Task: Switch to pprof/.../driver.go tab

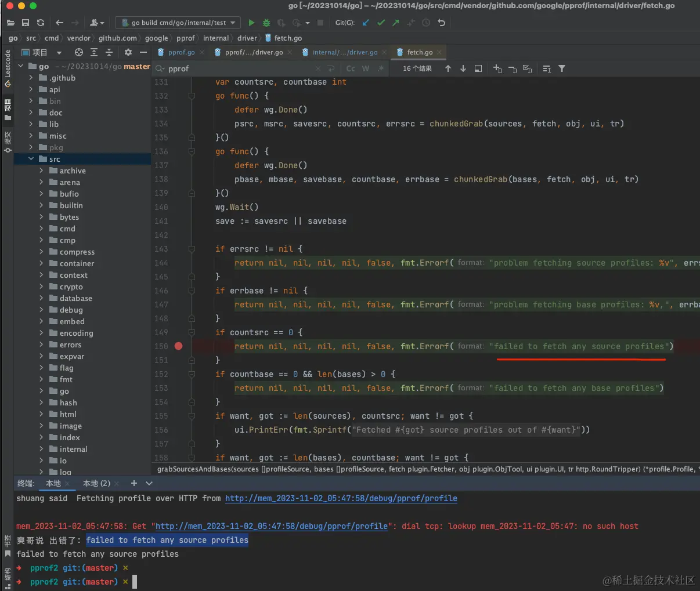Action: click(254, 52)
